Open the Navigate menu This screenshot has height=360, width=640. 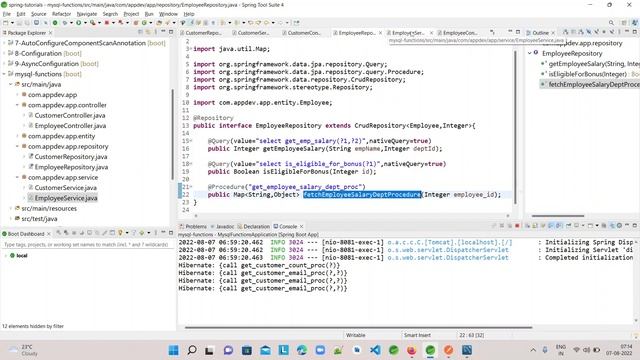click(87, 14)
